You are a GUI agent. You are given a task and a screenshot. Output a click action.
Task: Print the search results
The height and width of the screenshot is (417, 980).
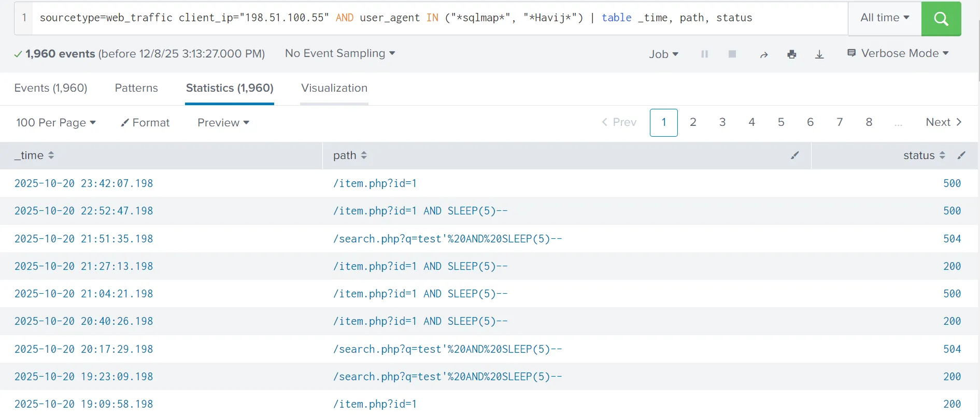click(x=792, y=54)
